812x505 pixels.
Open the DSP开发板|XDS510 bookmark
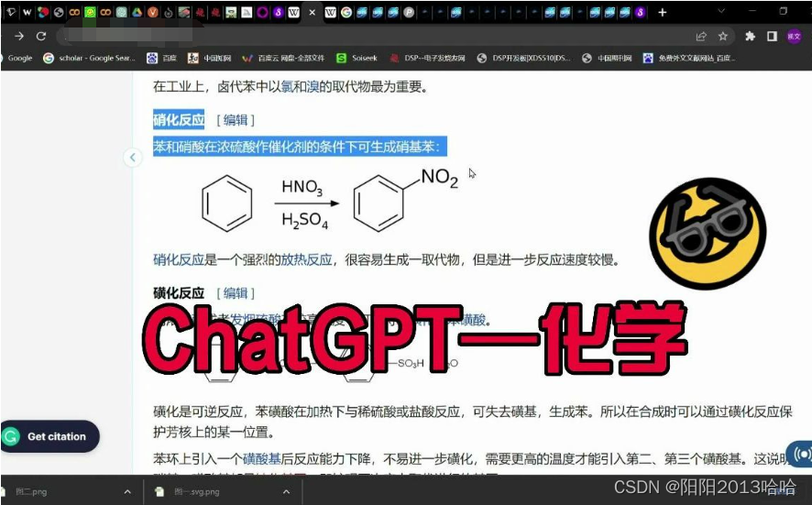(x=524, y=58)
